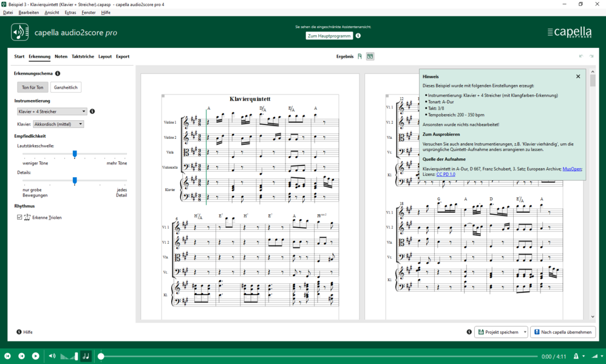This screenshot has width=606, height=364.
Task: Open the Export tab
Action: 123,56
